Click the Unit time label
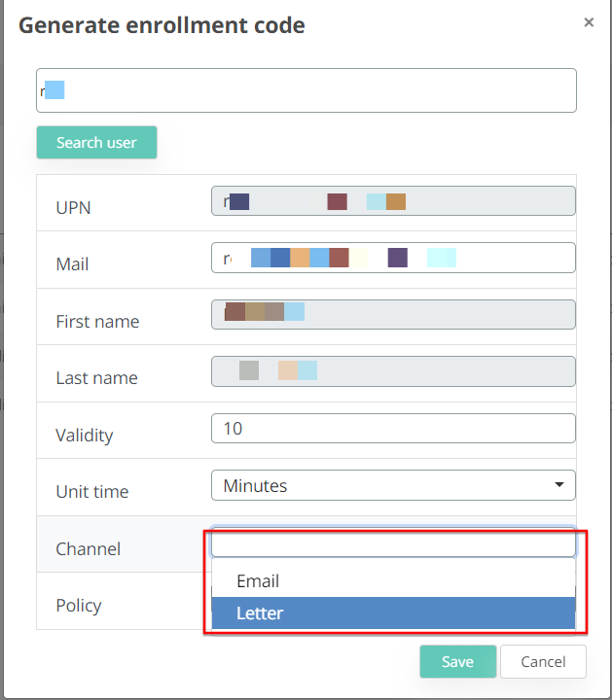The image size is (612, 700). coord(92,492)
